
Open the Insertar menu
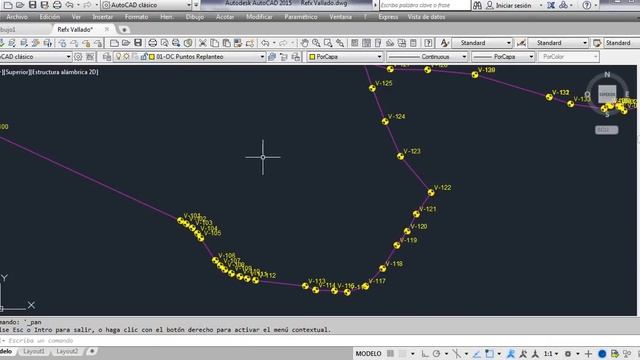pos(102,17)
